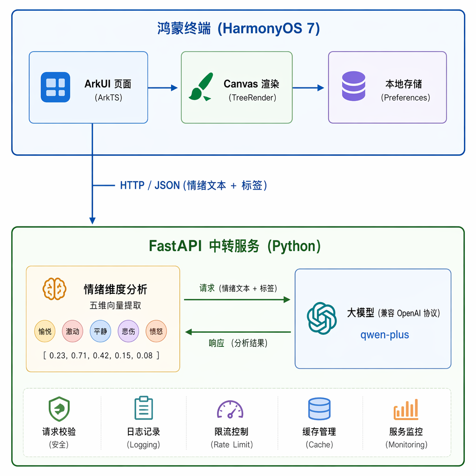Click the 请求 (情绪文本 + 标签) arrow label

click(x=238, y=288)
